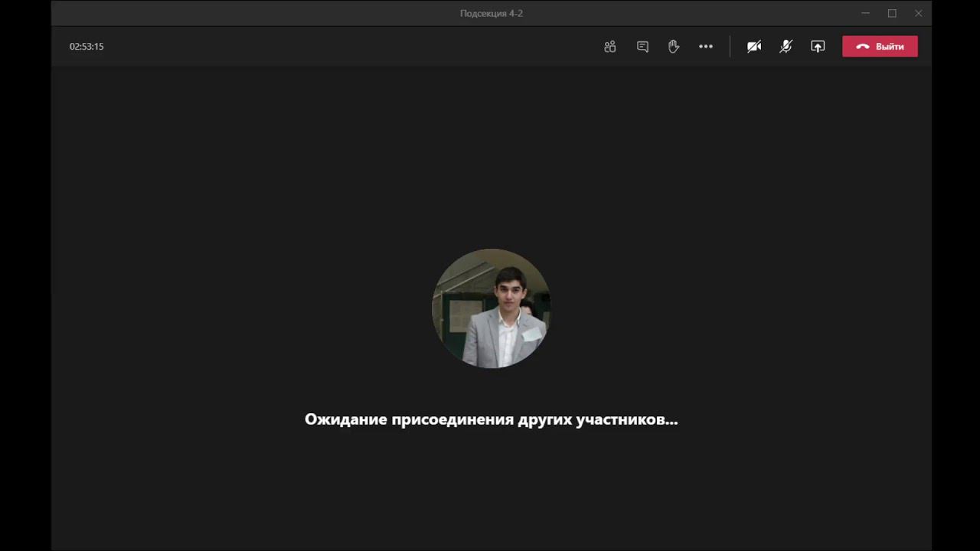Click the Ожидание присоединения других участников message
The image size is (980, 551).
coord(491,419)
